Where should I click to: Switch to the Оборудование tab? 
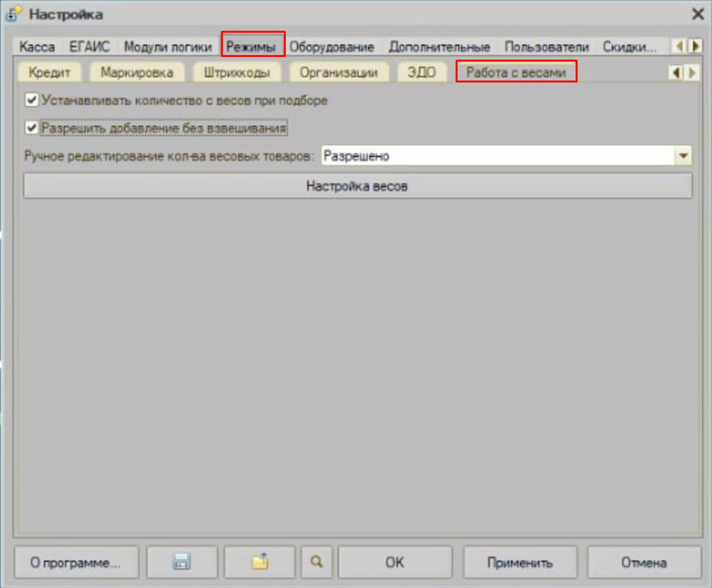pyautogui.click(x=331, y=47)
